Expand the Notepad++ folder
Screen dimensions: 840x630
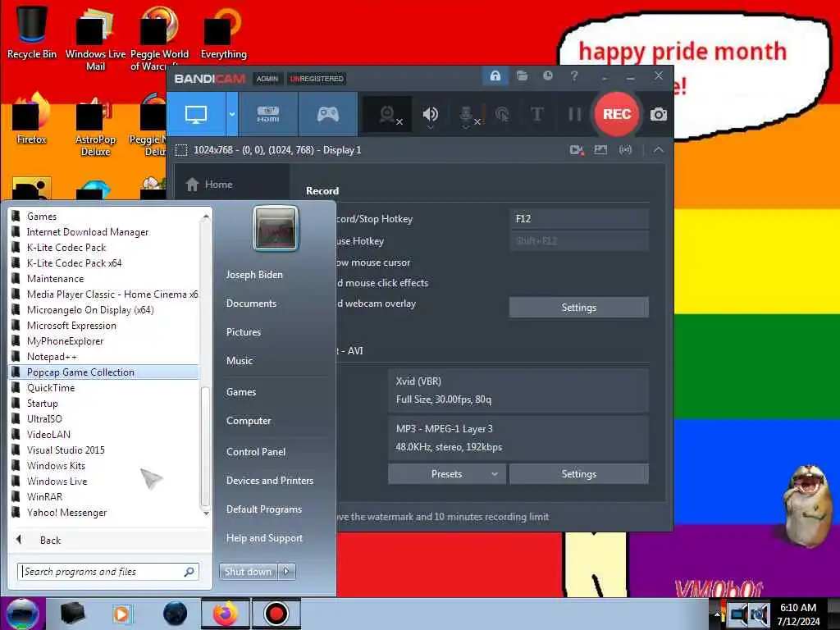click(x=104, y=357)
